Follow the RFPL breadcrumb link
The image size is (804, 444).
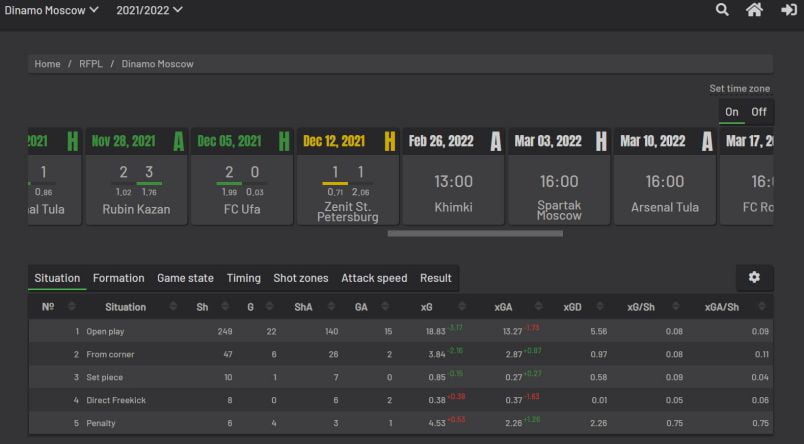tap(91, 64)
